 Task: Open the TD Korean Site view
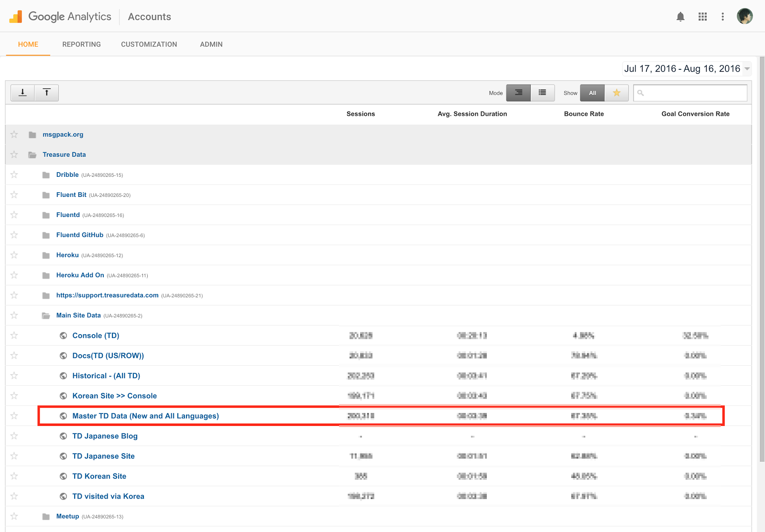coord(99,476)
